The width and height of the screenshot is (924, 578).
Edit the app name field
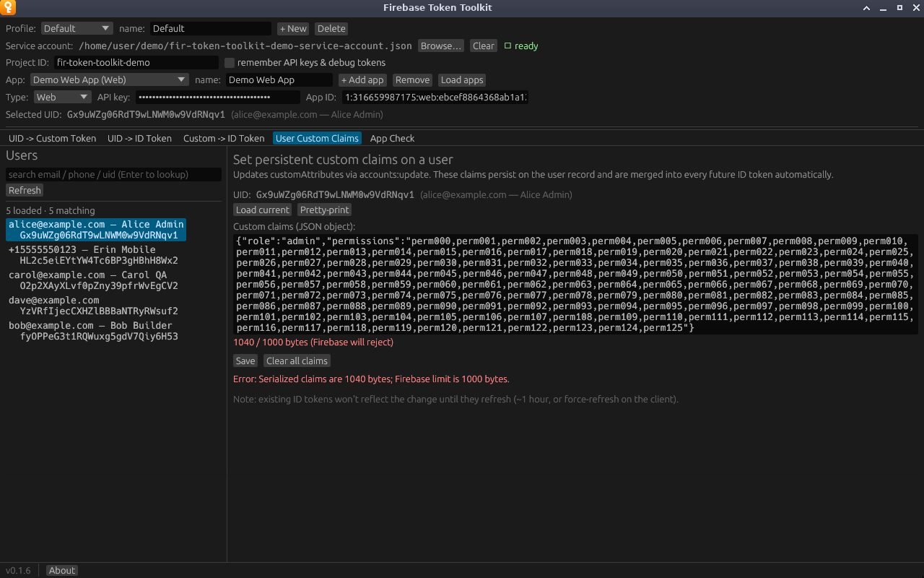[279, 79]
